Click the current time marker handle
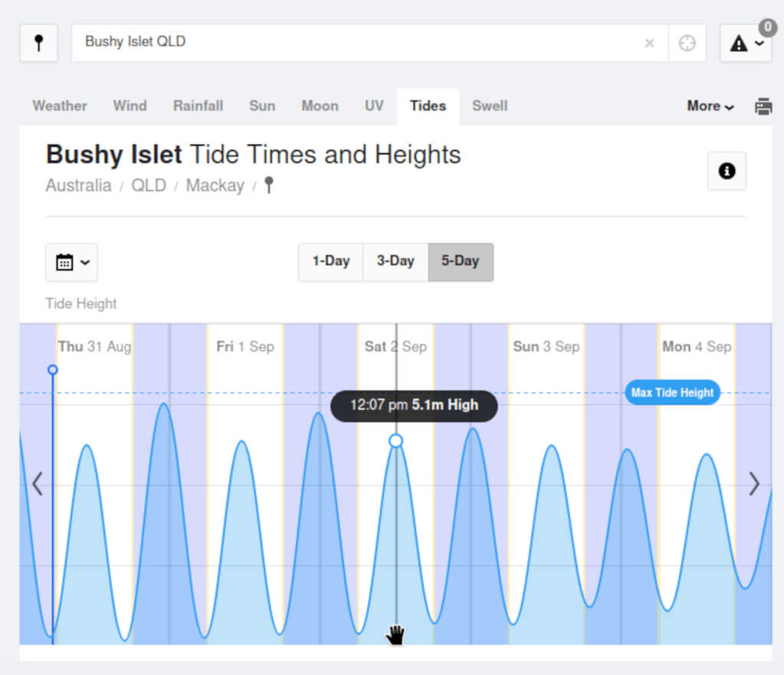 [x=53, y=370]
